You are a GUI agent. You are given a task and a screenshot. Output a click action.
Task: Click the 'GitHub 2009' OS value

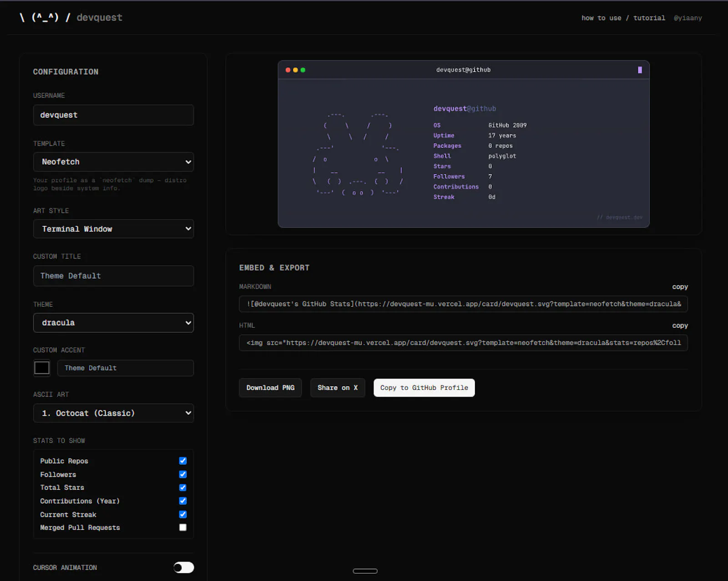(507, 125)
